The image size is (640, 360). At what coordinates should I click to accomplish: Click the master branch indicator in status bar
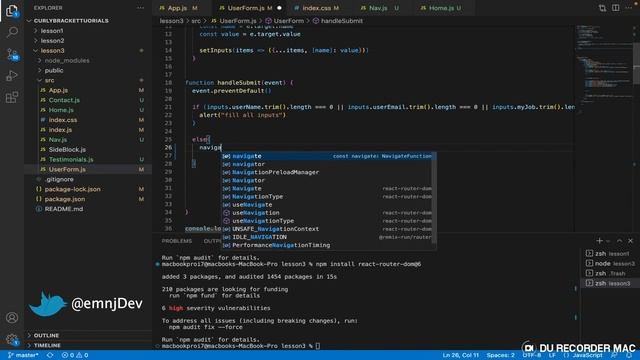click(23, 355)
